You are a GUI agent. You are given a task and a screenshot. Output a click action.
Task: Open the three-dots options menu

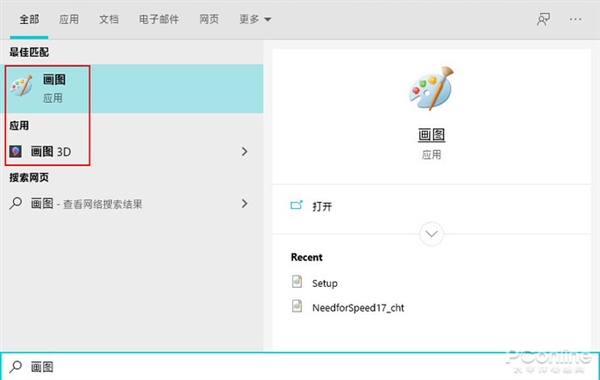(x=575, y=19)
